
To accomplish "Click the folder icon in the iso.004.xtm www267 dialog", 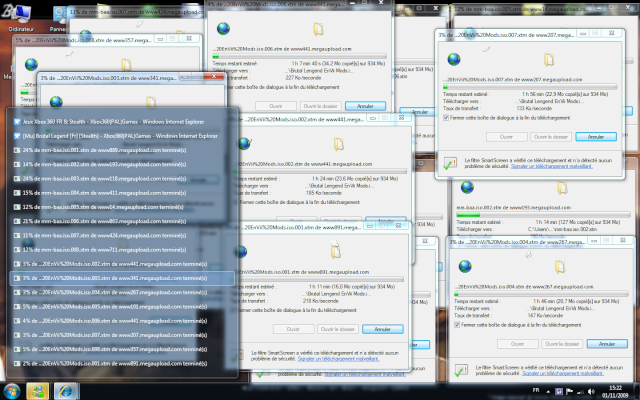I will pos(560,267).
